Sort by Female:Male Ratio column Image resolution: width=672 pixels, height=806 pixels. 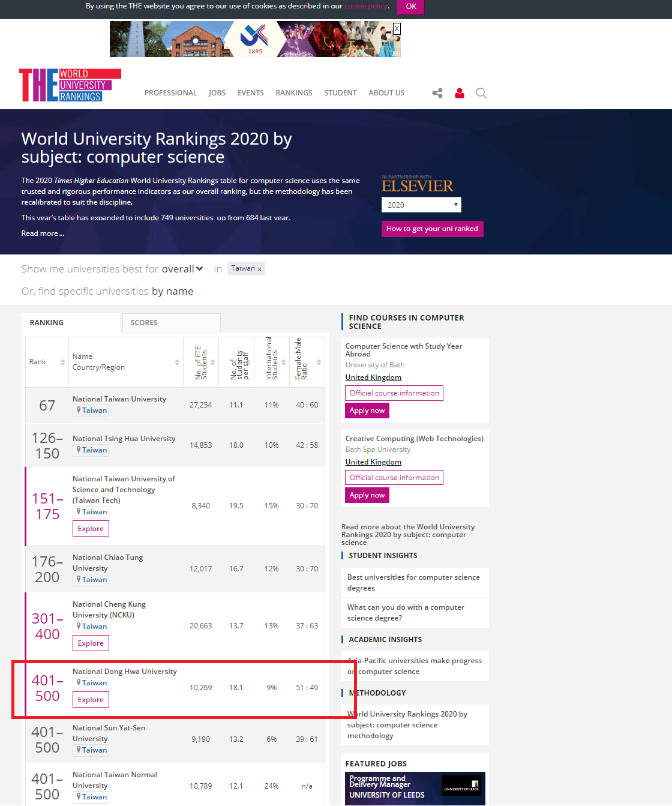click(319, 362)
